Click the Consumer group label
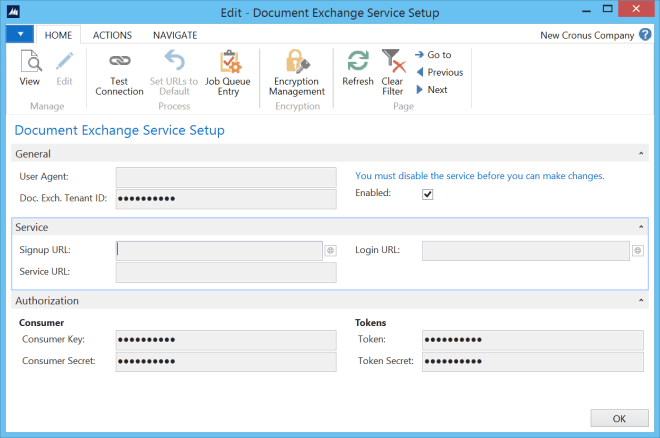660x438 pixels. point(41,323)
